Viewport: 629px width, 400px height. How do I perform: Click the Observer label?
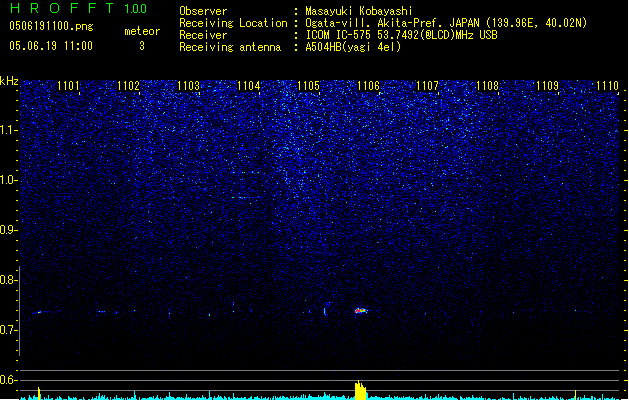tap(203, 11)
